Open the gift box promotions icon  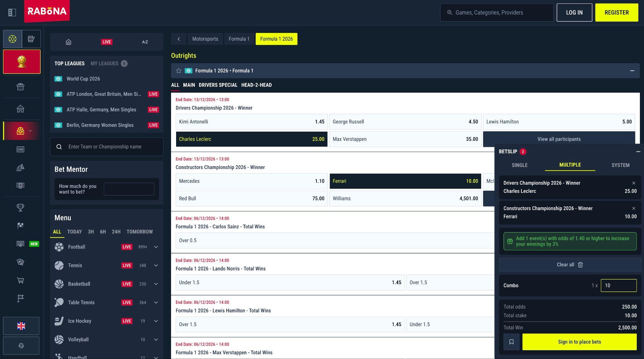point(20,87)
